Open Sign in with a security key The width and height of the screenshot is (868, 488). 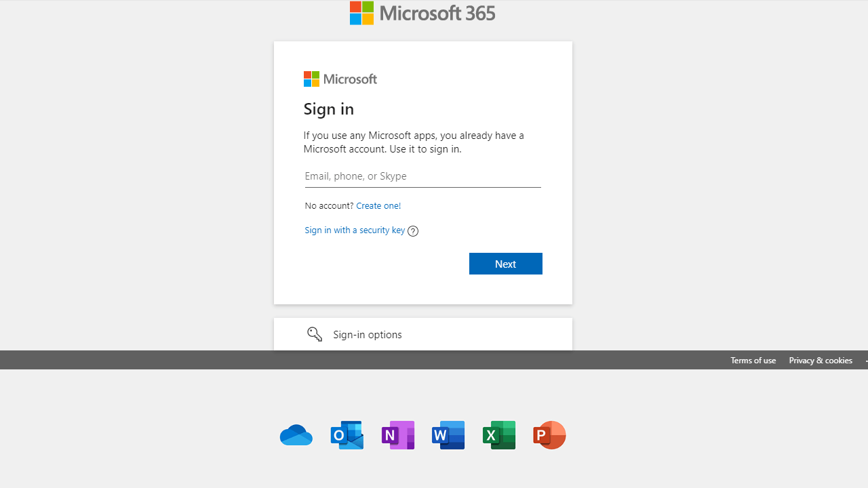coord(355,230)
